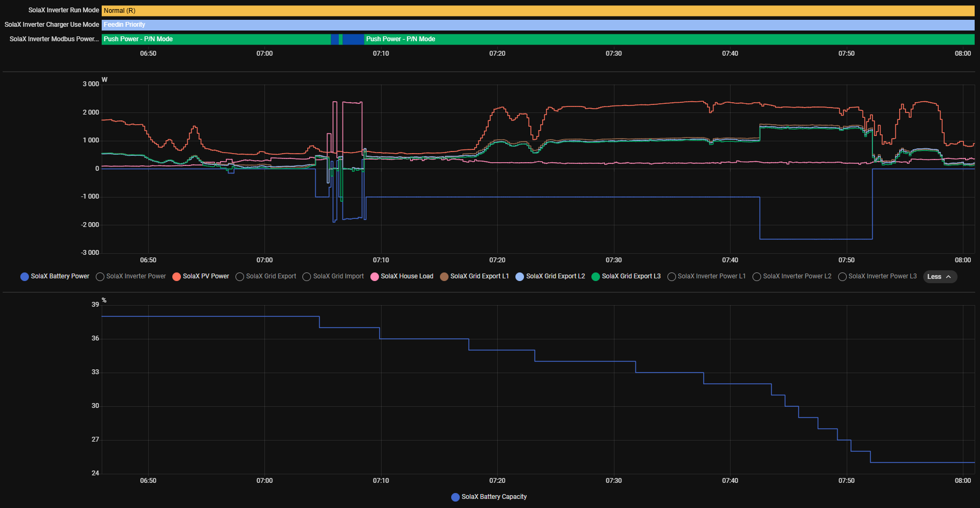Image resolution: width=980 pixels, height=508 pixels.
Task: Toggle SolaX Grid Export L3 legend item
Action: (x=626, y=276)
